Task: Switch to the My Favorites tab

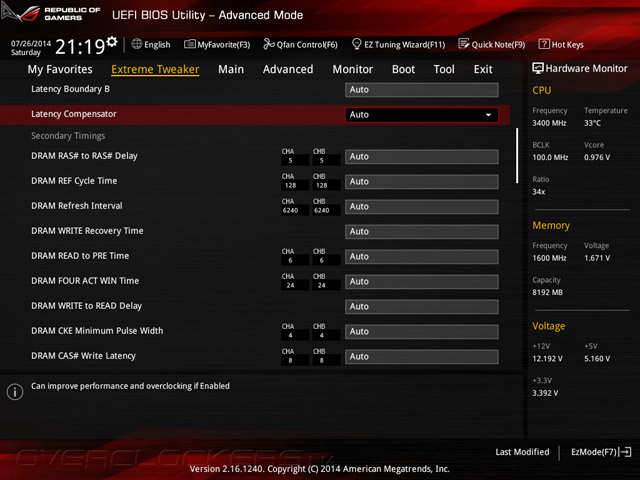Action: click(60, 69)
